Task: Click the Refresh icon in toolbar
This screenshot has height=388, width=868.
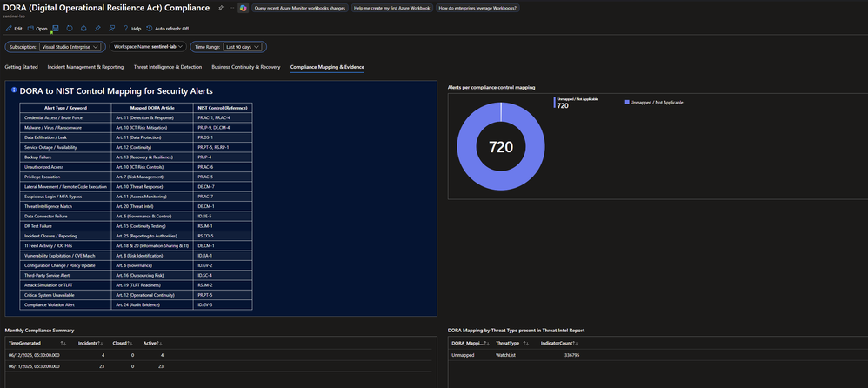Action: (70, 29)
